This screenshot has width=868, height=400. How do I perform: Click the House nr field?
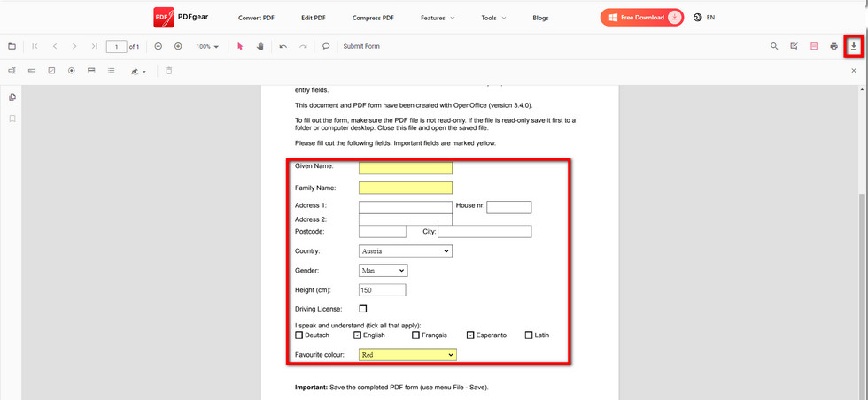click(509, 207)
